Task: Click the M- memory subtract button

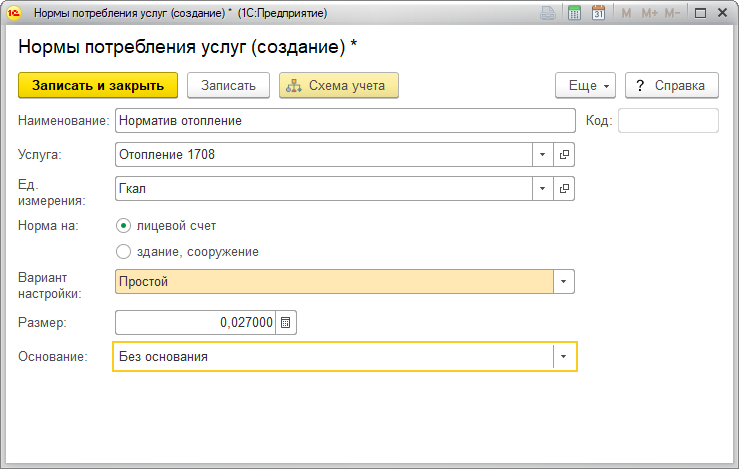Action: (673, 14)
